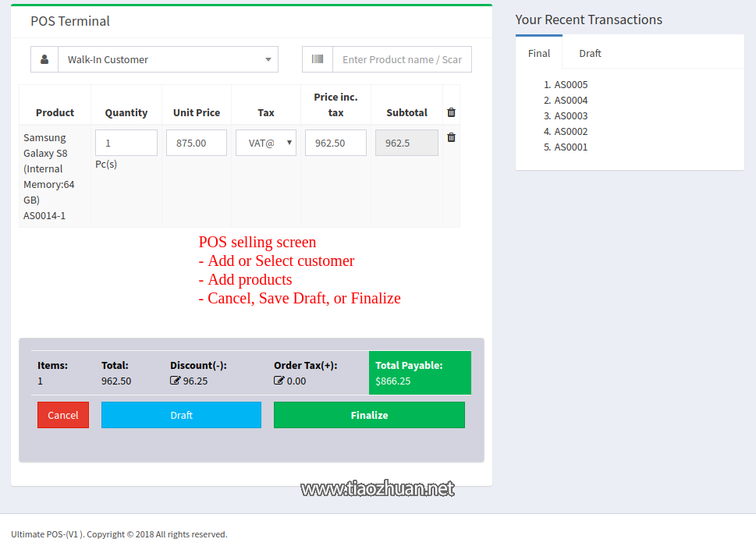Save the sale as Draft
This screenshot has height=553, width=756.
(x=181, y=414)
